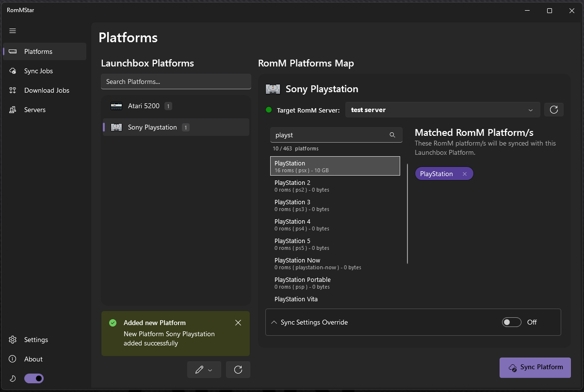
Task: Click the Sony Playstation list icon
Action: coord(116,127)
